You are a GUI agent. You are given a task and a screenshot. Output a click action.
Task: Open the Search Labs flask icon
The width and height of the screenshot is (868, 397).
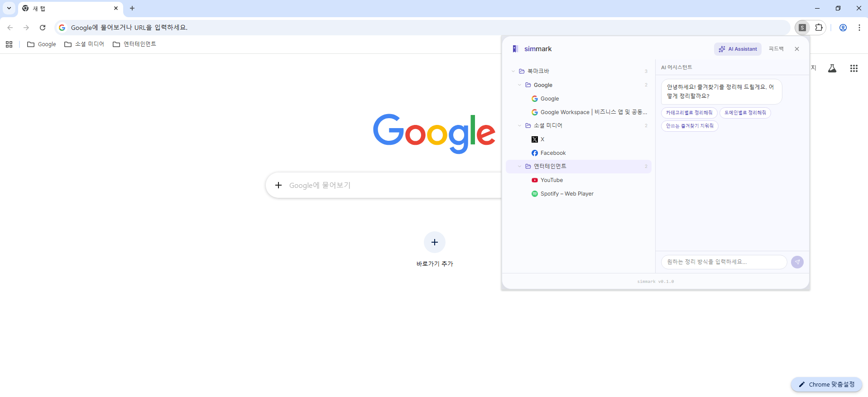click(832, 68)
